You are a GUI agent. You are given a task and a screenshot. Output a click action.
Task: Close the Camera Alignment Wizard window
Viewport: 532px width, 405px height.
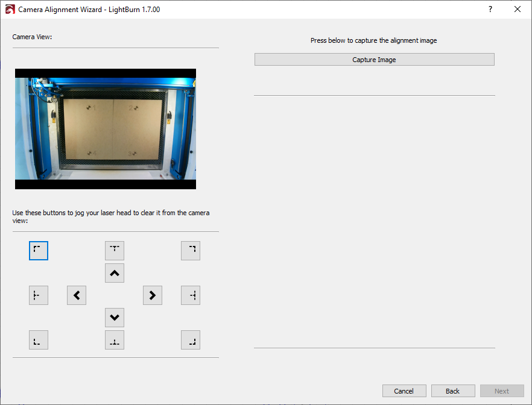pos(518,10)
